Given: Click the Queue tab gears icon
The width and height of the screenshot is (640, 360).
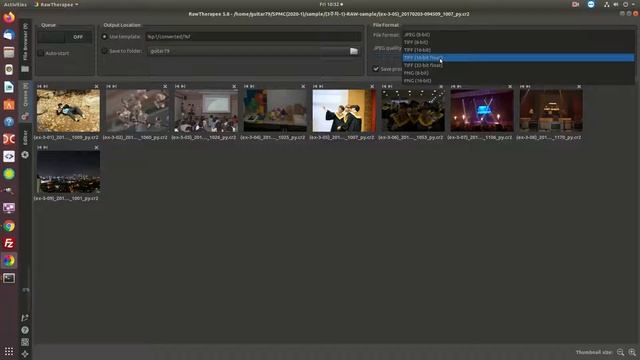Looking at the screenshot, I should (25, 117).
